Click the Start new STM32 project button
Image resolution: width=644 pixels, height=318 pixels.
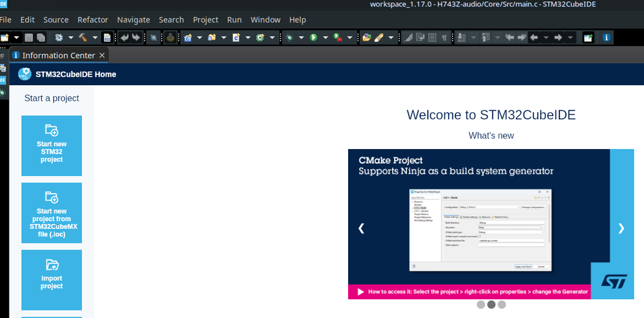tap(52, 145)
